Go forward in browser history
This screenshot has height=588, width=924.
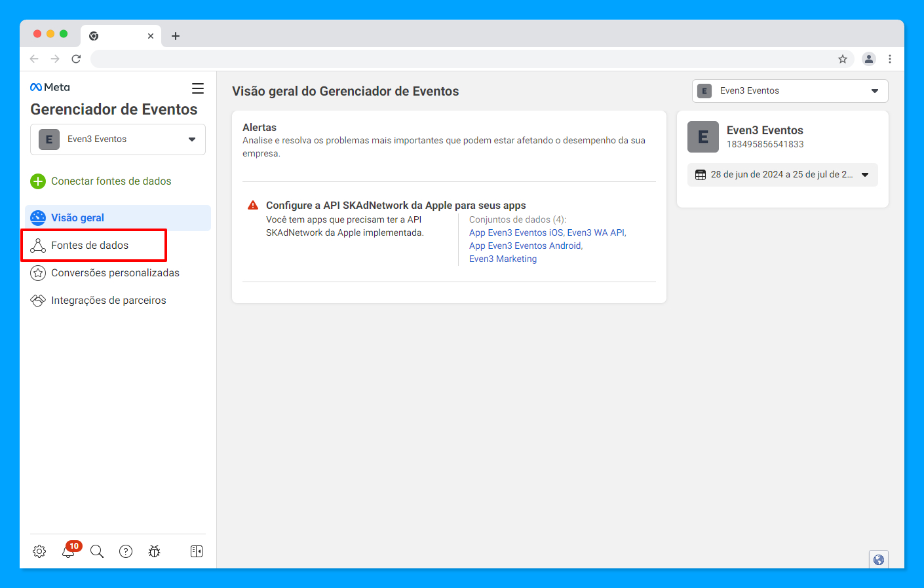pyautogui.click(x=55, y=59)
